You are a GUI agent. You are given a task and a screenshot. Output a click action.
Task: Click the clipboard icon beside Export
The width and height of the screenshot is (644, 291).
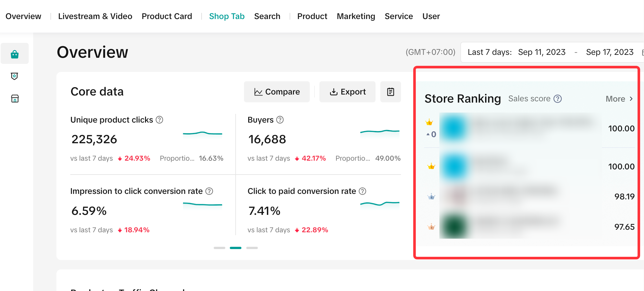tap(390, 92)
